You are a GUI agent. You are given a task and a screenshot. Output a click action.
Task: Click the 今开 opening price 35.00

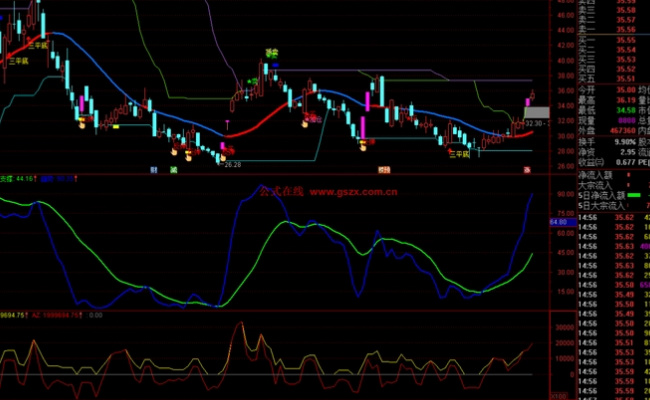click(x=626, y=90)
